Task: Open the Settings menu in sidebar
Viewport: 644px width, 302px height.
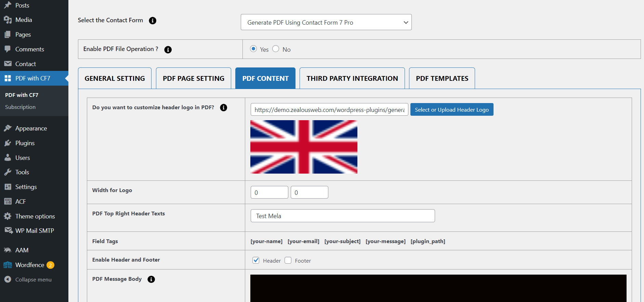Action: click(26, 187)
